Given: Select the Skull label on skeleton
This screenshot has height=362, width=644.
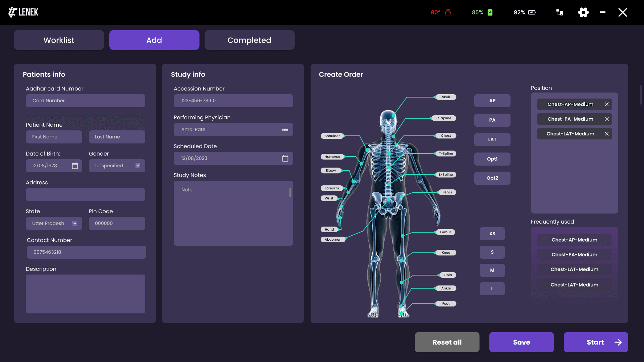Looking at the screenshot, I should click(446, 97).
